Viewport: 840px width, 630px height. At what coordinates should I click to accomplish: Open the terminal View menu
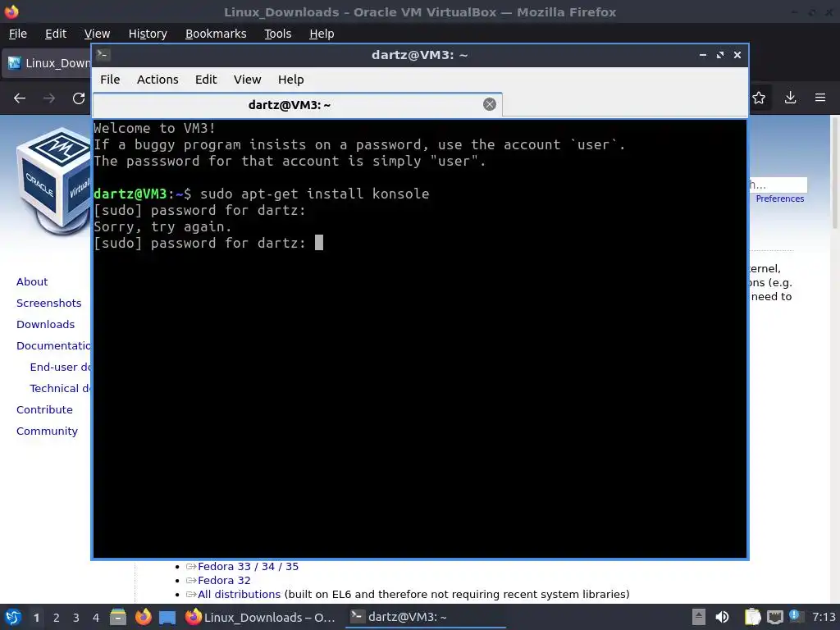[247, 80]
